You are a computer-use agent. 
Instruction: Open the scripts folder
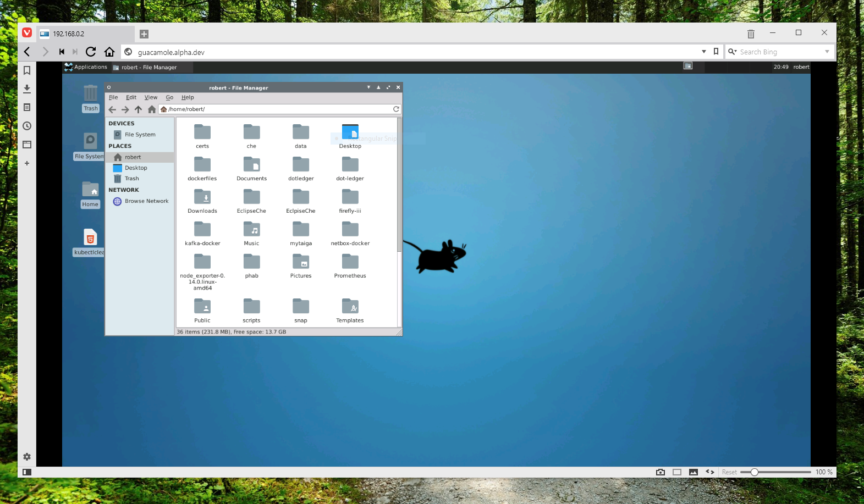coord(251,310)
